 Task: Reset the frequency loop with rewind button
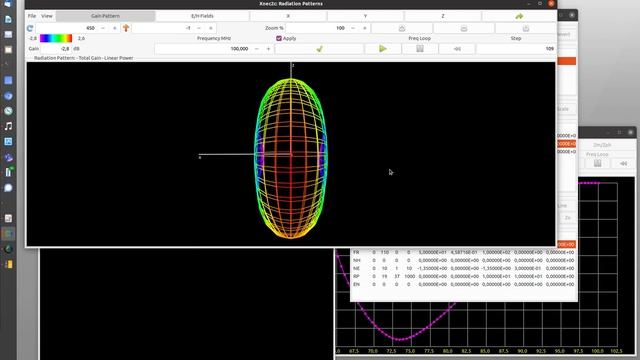(457, 49)
